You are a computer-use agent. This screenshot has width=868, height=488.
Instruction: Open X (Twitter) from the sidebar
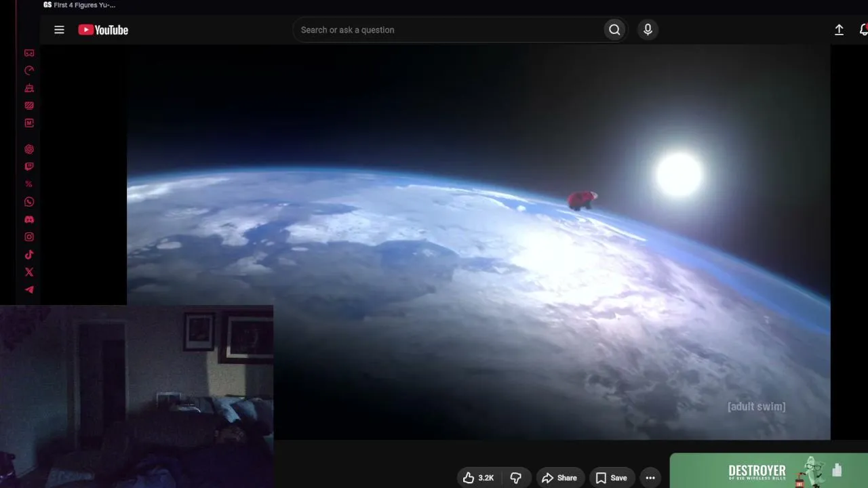(x=29, y=272)
